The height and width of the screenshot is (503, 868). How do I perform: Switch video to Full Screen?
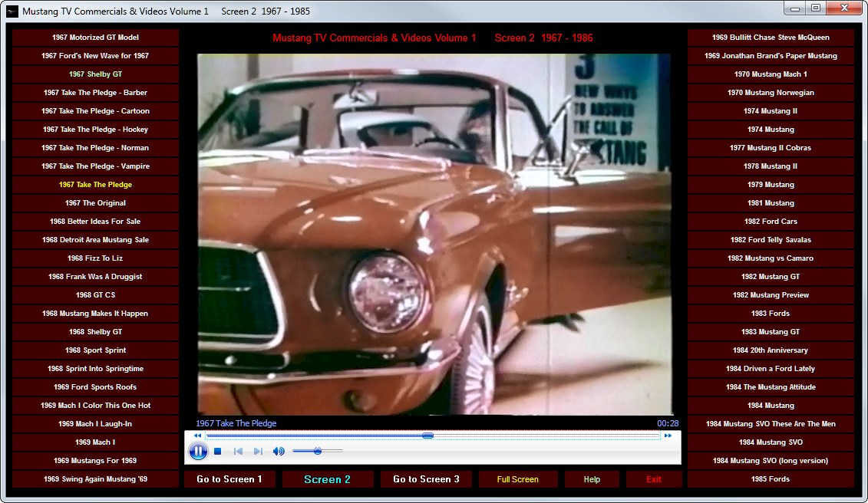click(517, 479)
